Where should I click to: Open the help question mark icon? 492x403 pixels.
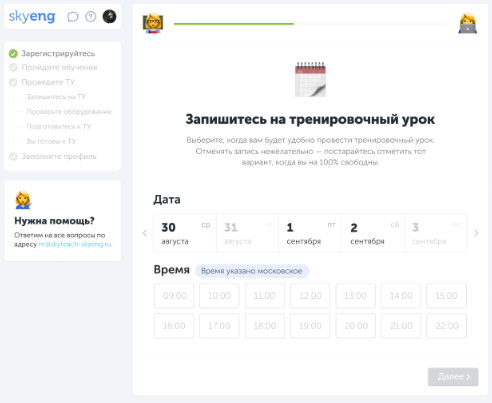click(91, 17)
